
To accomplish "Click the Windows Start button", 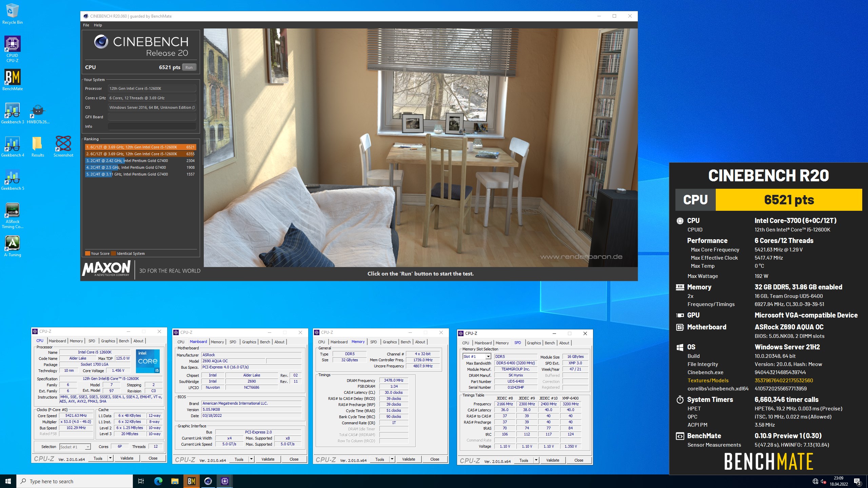I will tap(8, 481).
